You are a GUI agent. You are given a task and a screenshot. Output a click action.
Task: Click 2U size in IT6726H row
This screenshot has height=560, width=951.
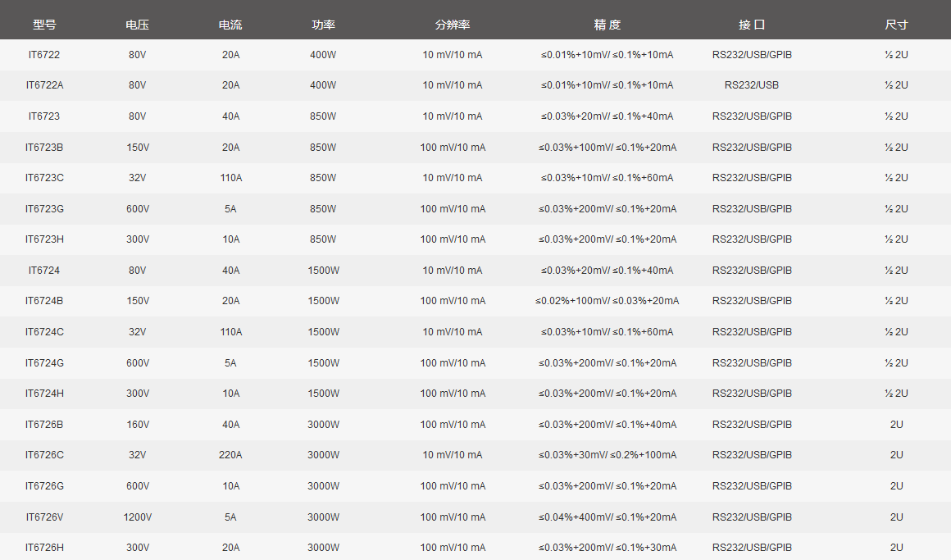point(896,547)
